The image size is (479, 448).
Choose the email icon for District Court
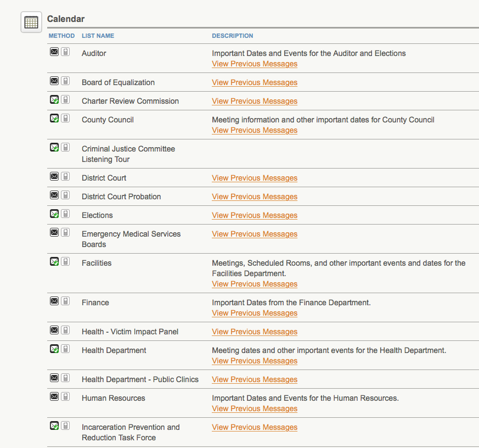[54, 177]
